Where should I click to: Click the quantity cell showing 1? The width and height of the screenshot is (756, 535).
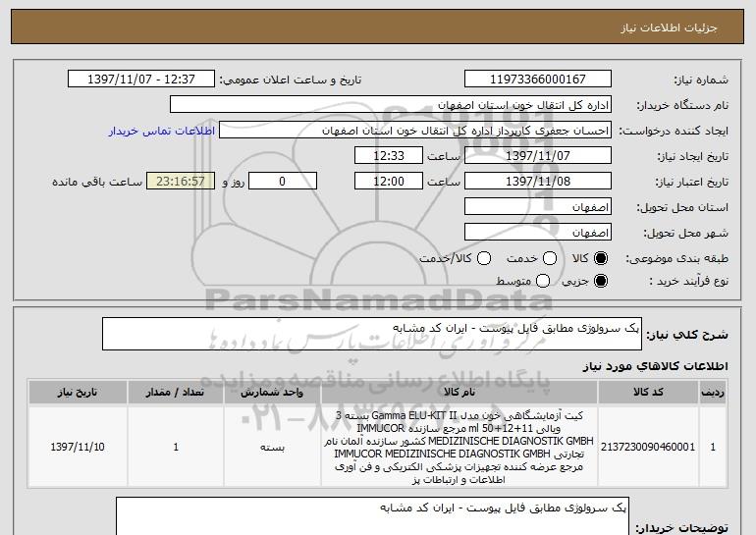176,447
